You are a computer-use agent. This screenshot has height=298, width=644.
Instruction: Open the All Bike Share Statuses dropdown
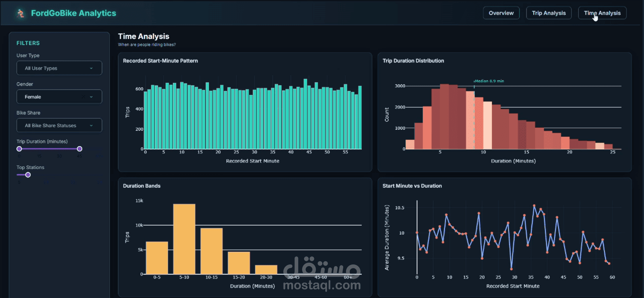pos(59,125)
